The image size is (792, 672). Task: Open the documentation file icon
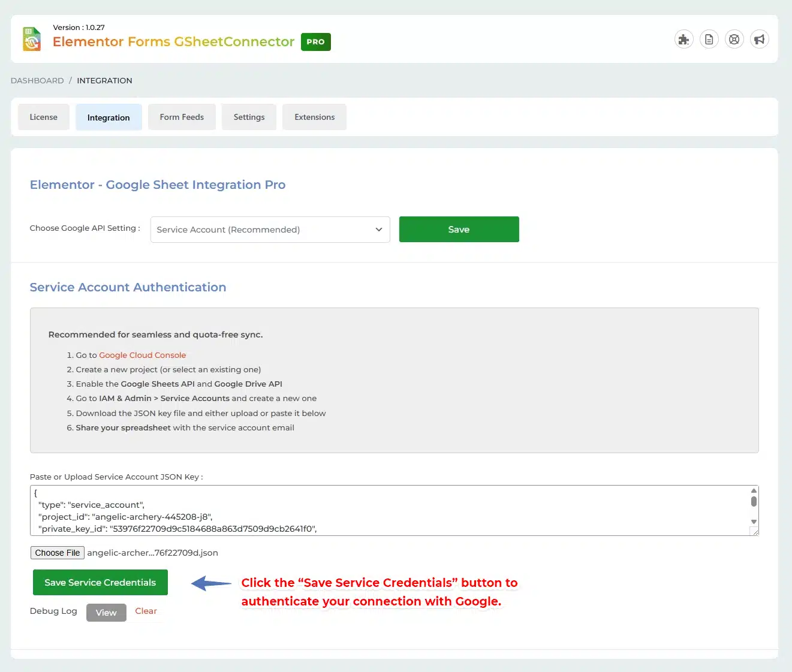tap(709, 40)
